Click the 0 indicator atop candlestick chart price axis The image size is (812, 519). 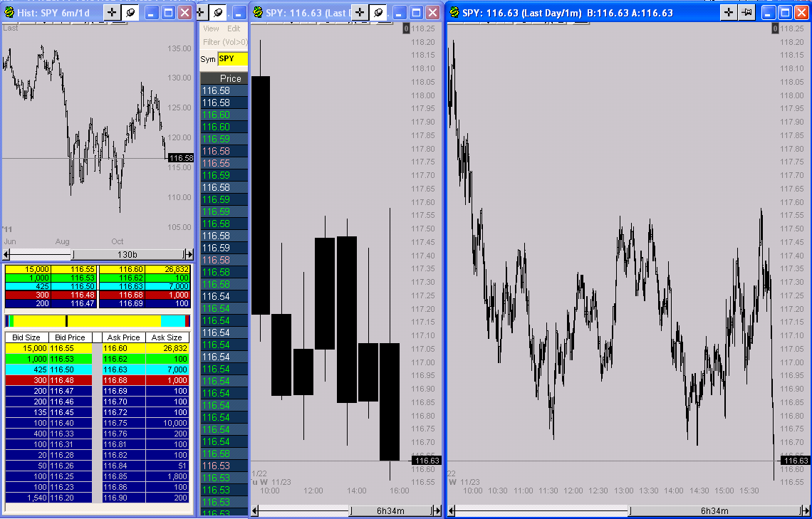pos(407,28)
